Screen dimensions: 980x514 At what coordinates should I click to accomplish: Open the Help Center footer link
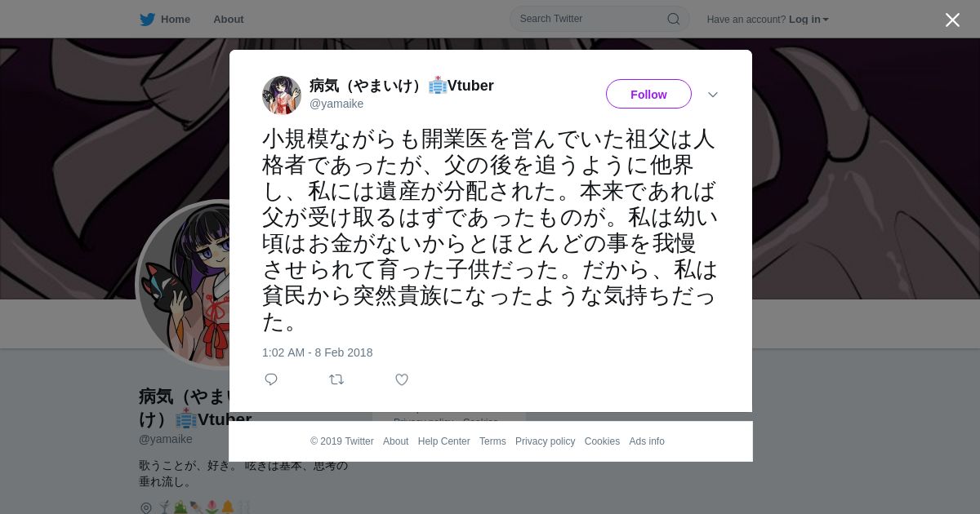pyautogui.click(x=443, y=441)
